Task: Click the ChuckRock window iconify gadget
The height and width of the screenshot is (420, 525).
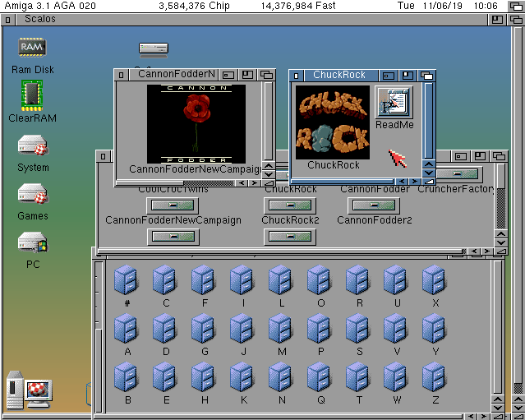Action: pyautogui.click(x=389, y=76)
